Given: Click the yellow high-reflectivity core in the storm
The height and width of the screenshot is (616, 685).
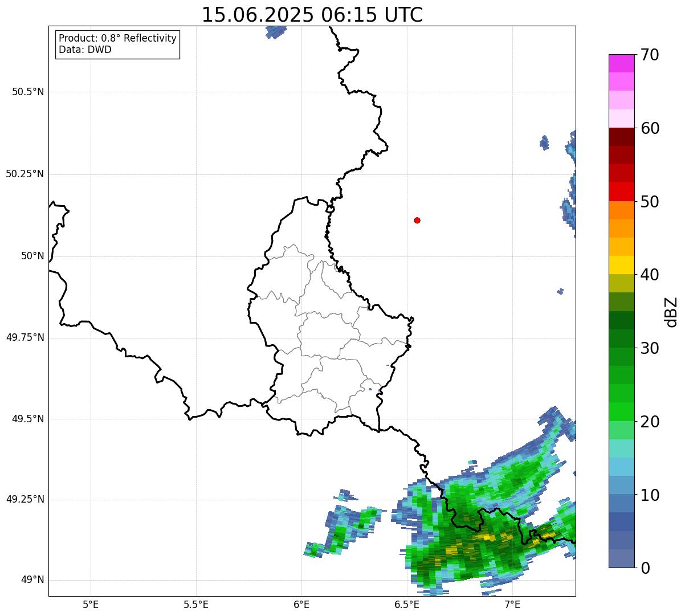Looking at the screenshot, I should [486, 537].
